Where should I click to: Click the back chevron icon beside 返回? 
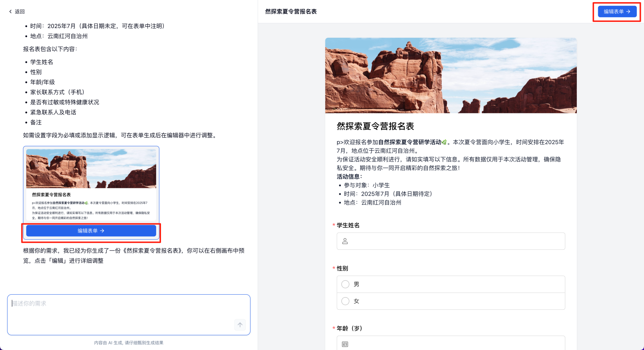(x=10, y=12)
